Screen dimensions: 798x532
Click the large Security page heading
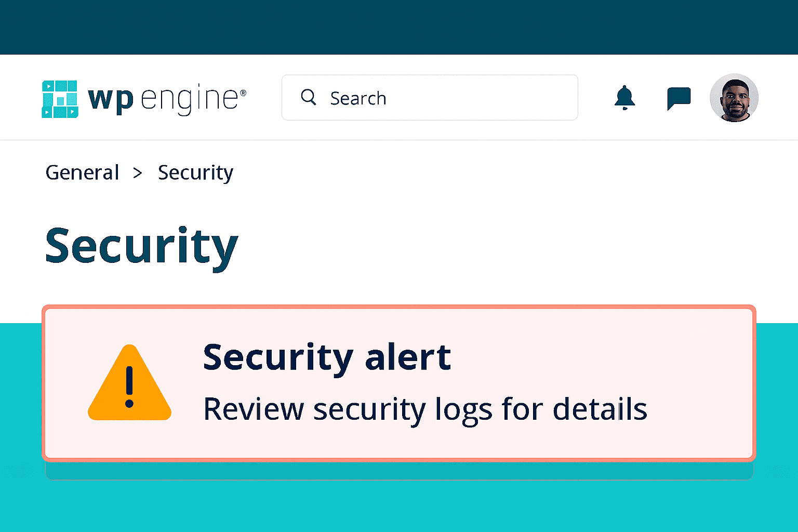141,247
